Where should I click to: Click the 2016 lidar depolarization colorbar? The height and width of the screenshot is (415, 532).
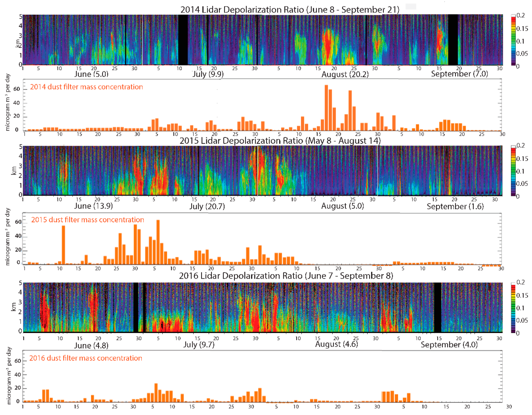[x=513, y=308]
